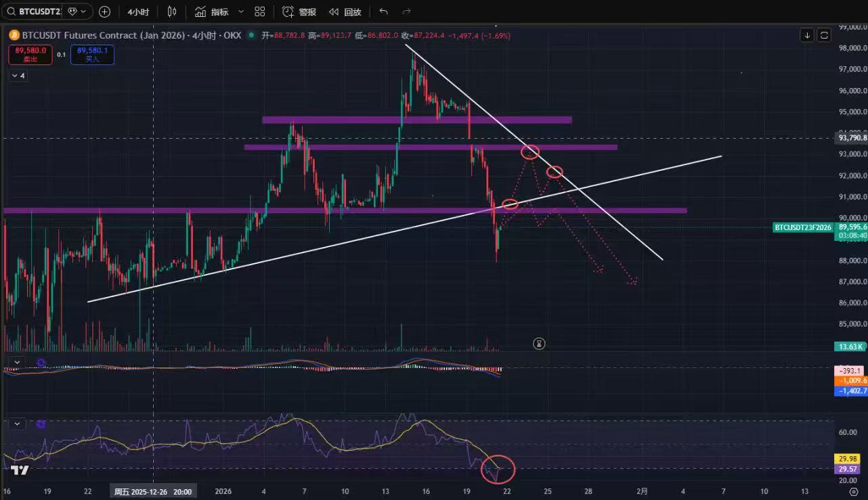Viewport: 868px width, 500px height.
Task: Open the candlestick chart style selector
Action: [171, 12]
